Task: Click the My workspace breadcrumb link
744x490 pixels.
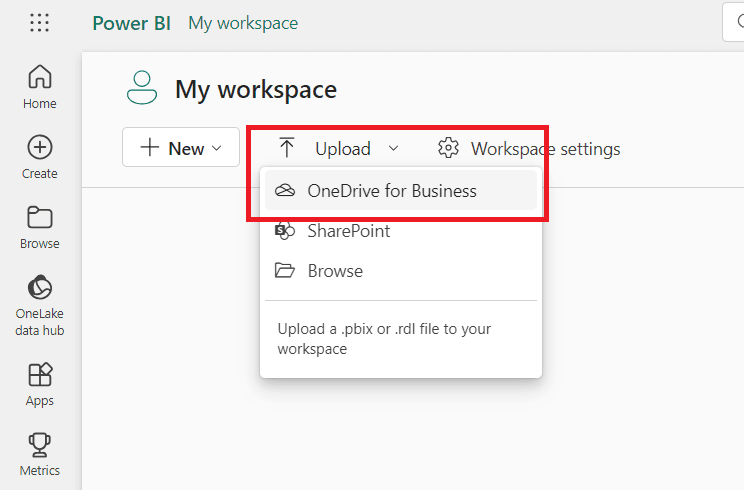Action: coord(243,23)
